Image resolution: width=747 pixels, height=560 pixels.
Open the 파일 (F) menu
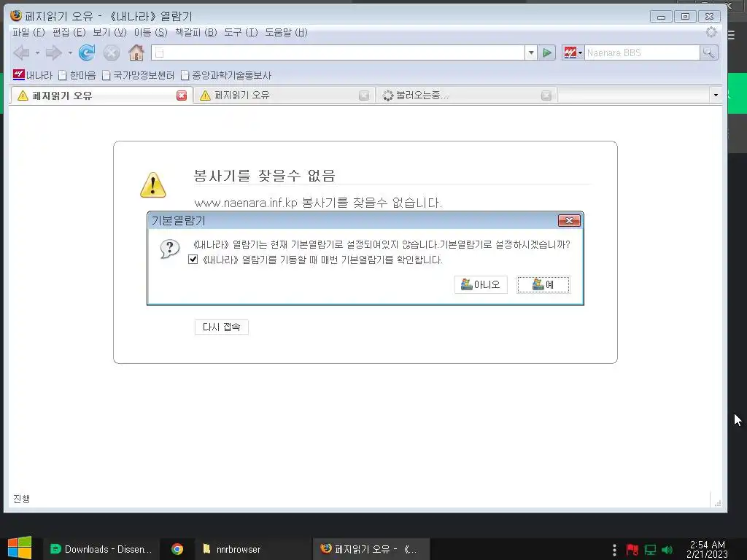click(28, 32)
